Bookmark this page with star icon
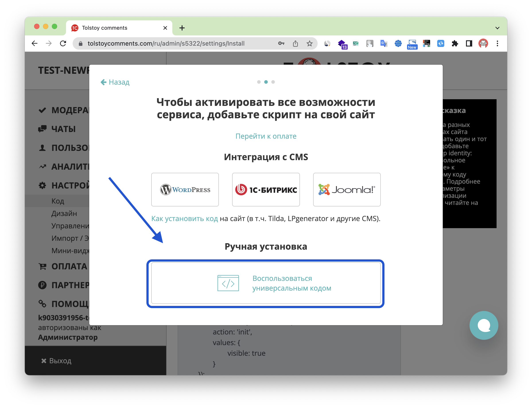This screenshot has width=532, height=408. [x=310, y=43]
